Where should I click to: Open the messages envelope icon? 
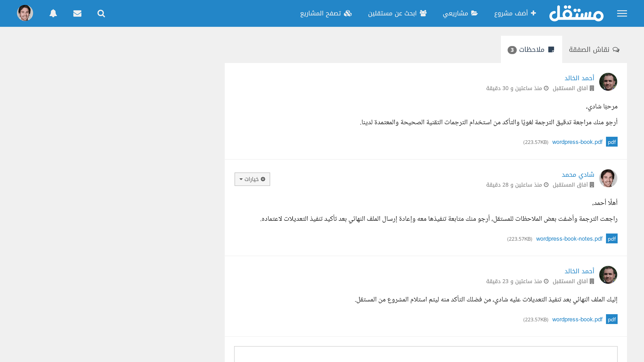point(77,13)
